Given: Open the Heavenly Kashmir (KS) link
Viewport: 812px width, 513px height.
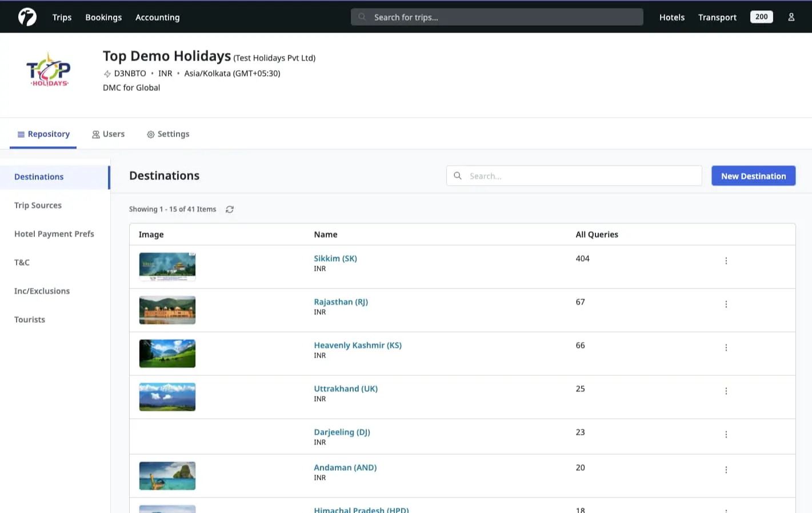Looking at the screenshot, I should 358,345.
